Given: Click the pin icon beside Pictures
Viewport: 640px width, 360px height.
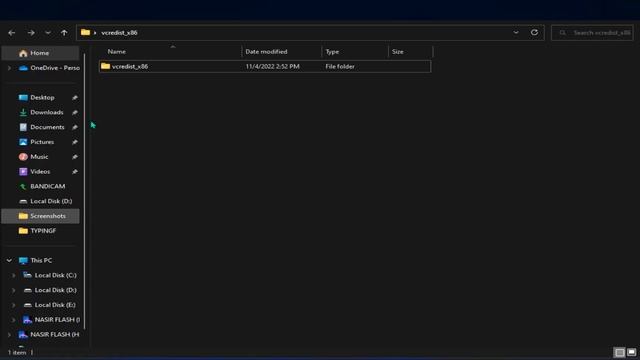Looking at the screenshot, I should click(x=75, y=142).
